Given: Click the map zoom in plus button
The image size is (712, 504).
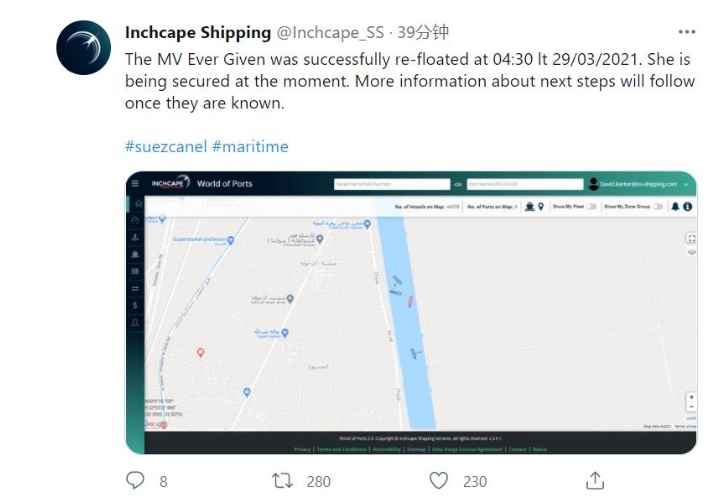Looking at the screenshot, I should (x=691, y=397).
